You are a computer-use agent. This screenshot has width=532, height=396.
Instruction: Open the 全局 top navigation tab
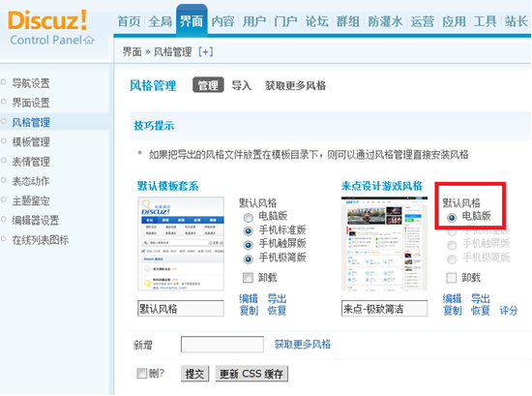coord(160,21)
